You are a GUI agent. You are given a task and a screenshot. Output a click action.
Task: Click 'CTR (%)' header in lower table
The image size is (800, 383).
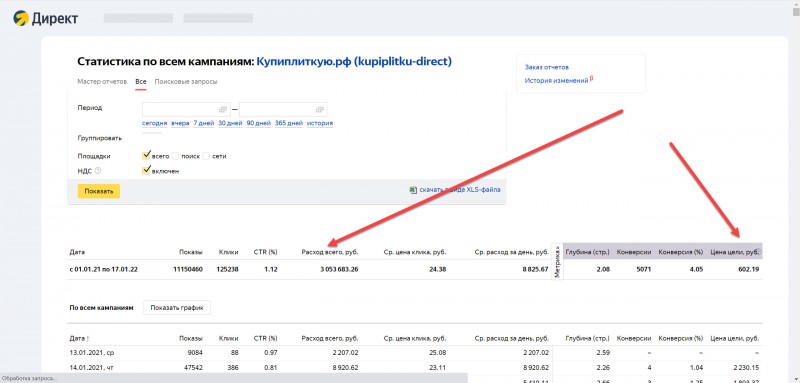tap(265, 338)
